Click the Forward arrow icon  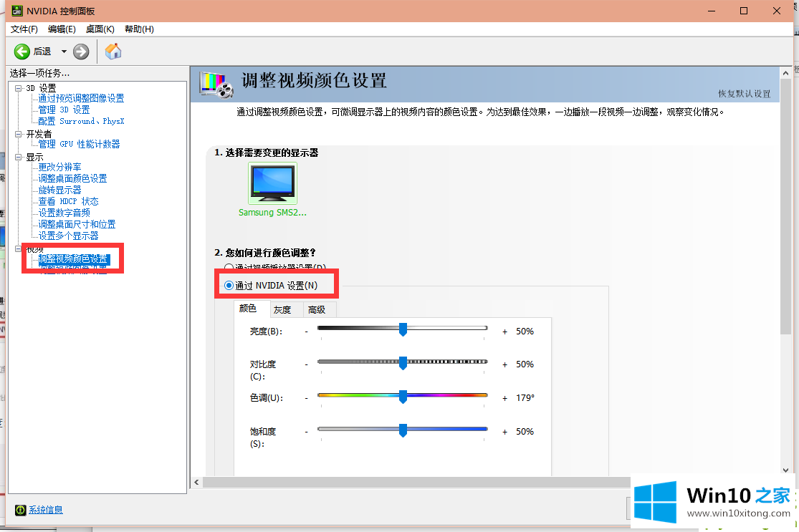(x=81, y=52)
